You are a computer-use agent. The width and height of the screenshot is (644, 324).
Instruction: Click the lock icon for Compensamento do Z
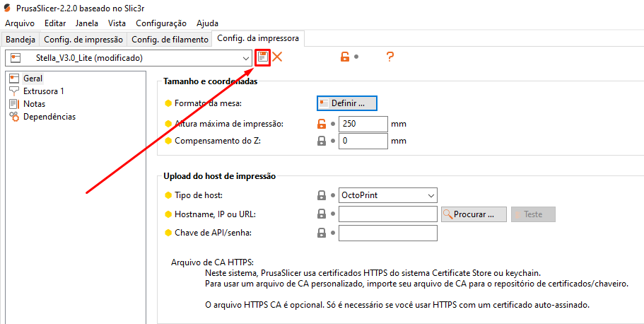point(322,141)
